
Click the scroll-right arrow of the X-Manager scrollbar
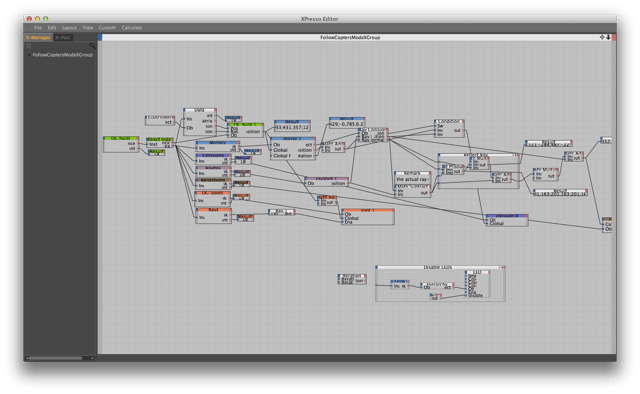pos(93,358)
